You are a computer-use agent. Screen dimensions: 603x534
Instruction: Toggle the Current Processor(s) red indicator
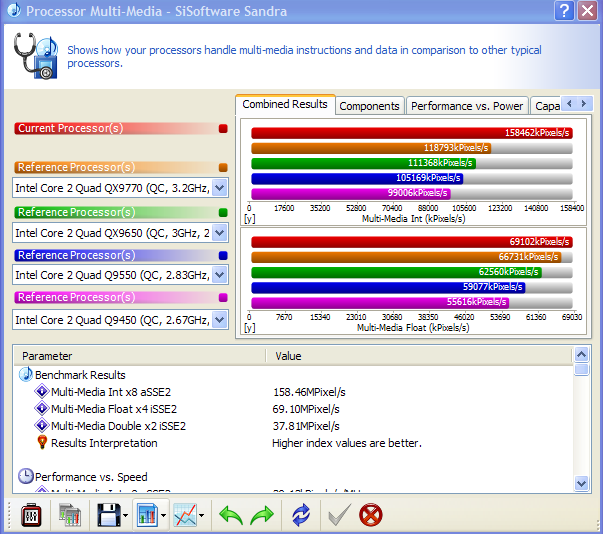[223, 128]
